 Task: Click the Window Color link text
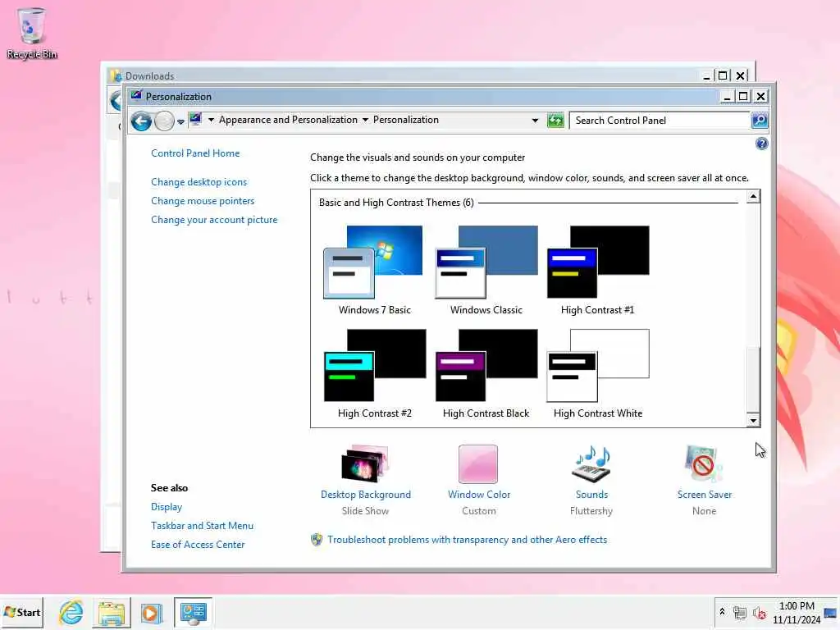(479, 495)
